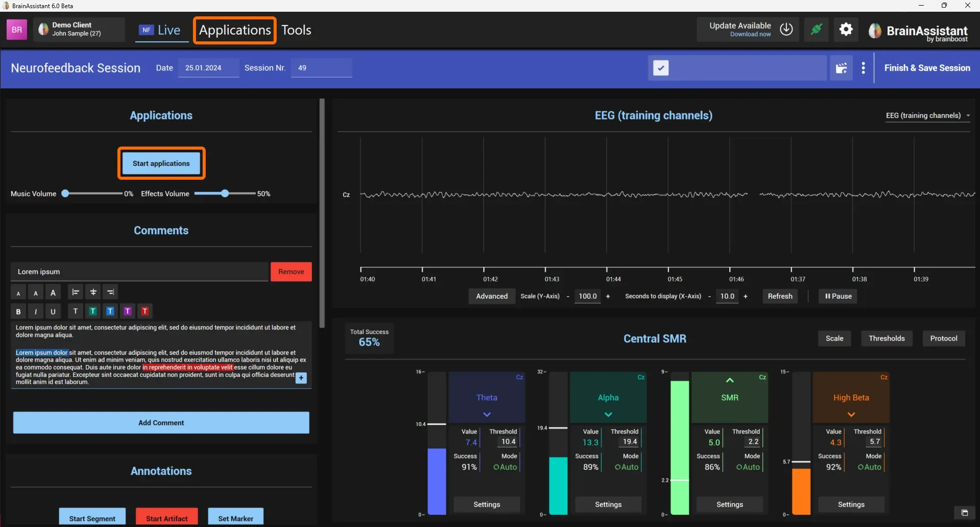Align comment text to the left
Image resolution: width=980 pixels, height=527 pixels.
point(76,292)
